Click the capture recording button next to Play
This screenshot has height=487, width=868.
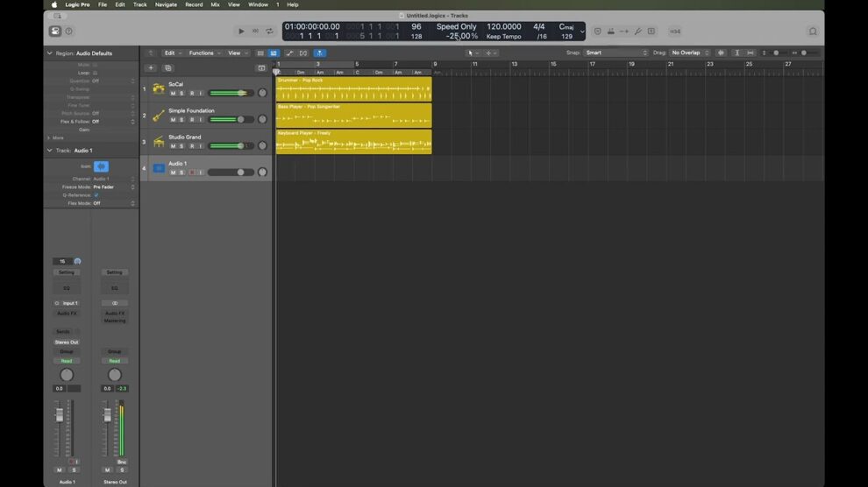(255, 31)
